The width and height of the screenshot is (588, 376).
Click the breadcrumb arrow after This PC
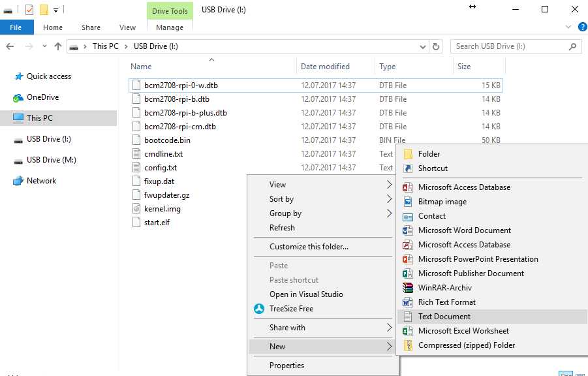tap(126, 46)
